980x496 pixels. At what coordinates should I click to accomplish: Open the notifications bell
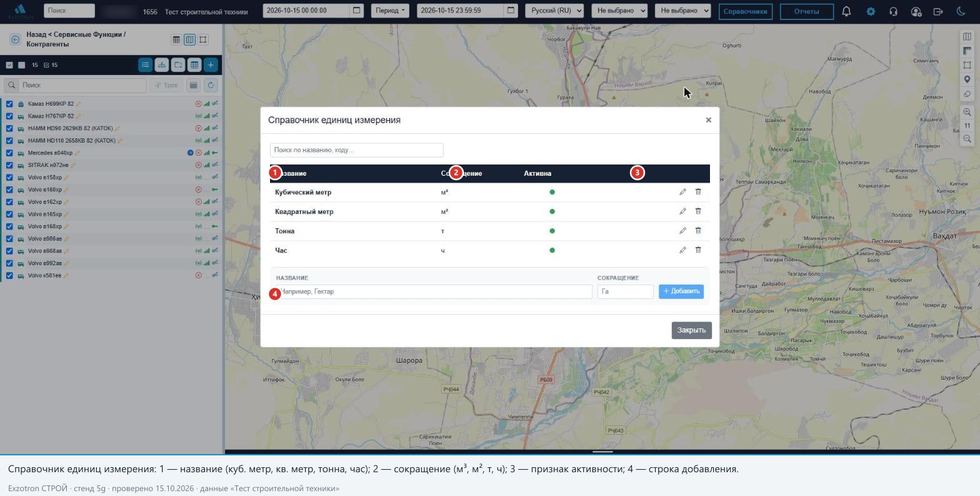846,11
